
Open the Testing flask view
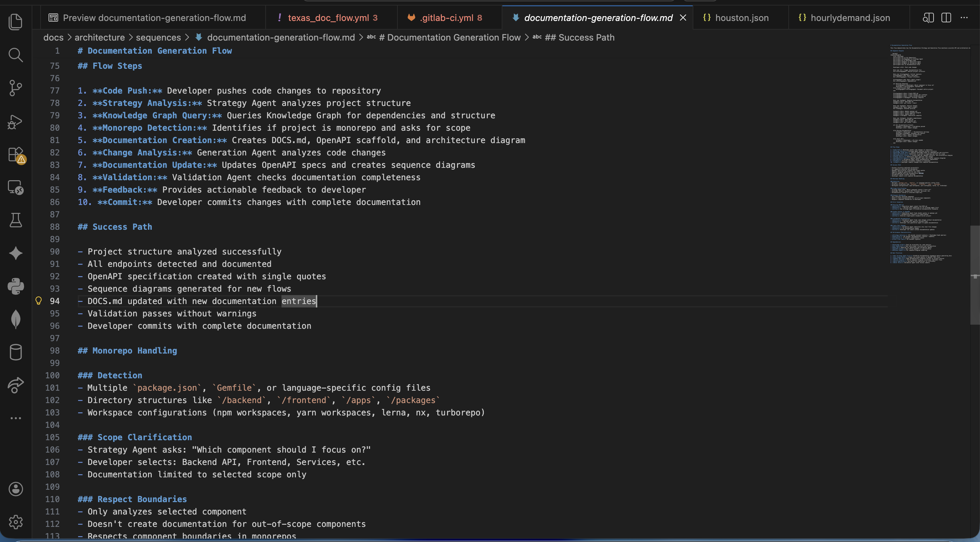pos(15,220)
